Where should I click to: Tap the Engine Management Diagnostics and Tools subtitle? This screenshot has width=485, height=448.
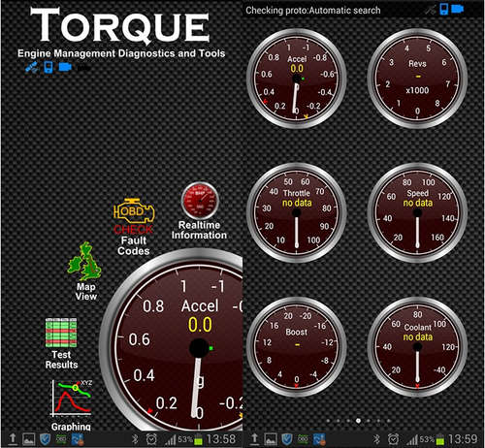pos(121,53)
